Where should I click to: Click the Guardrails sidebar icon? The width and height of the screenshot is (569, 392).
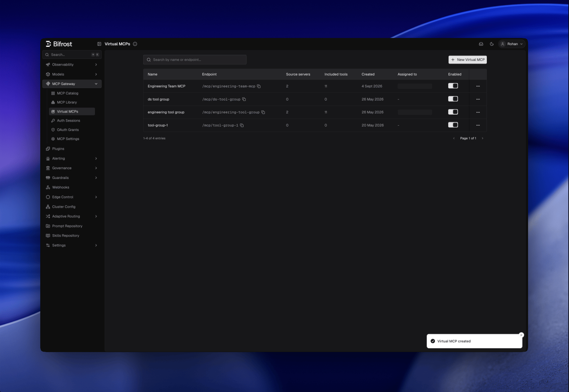(48, 178)
